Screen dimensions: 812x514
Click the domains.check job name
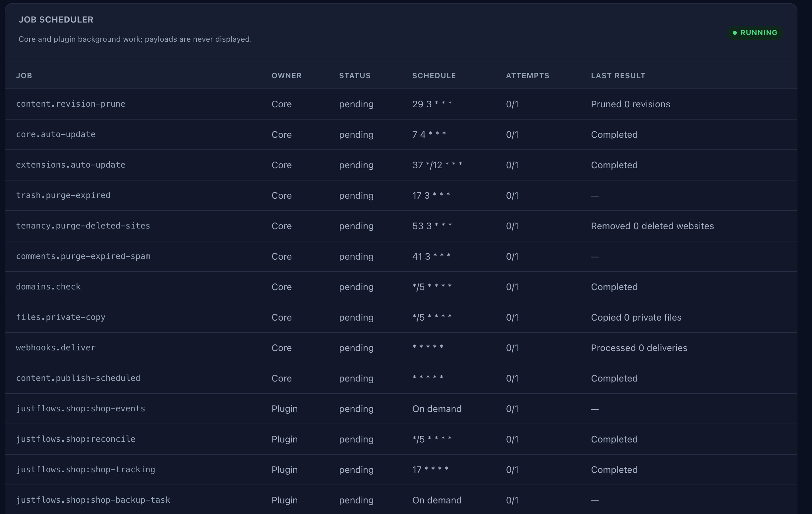[48, 286]
